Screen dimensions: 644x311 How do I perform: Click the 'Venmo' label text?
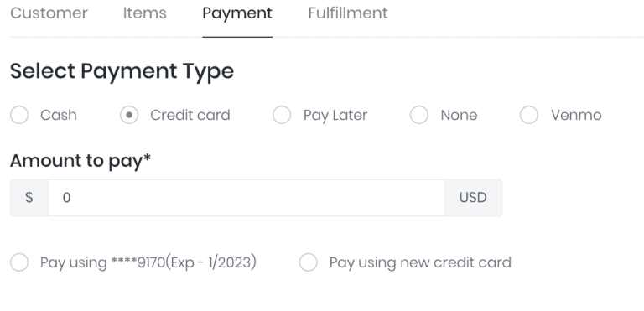[576, 116]
